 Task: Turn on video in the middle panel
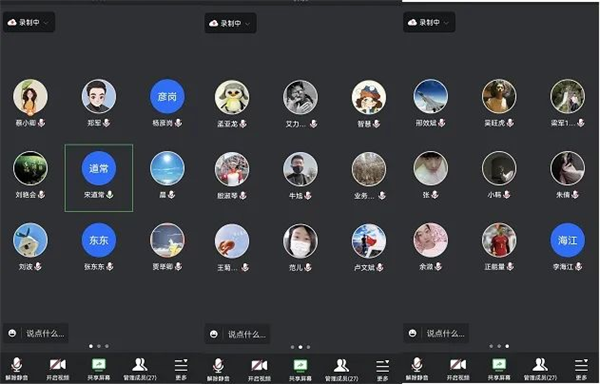(259, 369)
